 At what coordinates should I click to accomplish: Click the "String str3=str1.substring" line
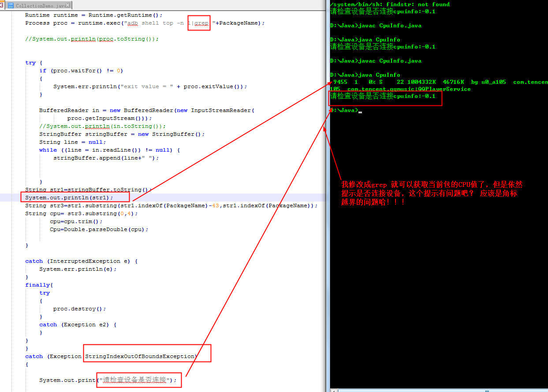171,205
